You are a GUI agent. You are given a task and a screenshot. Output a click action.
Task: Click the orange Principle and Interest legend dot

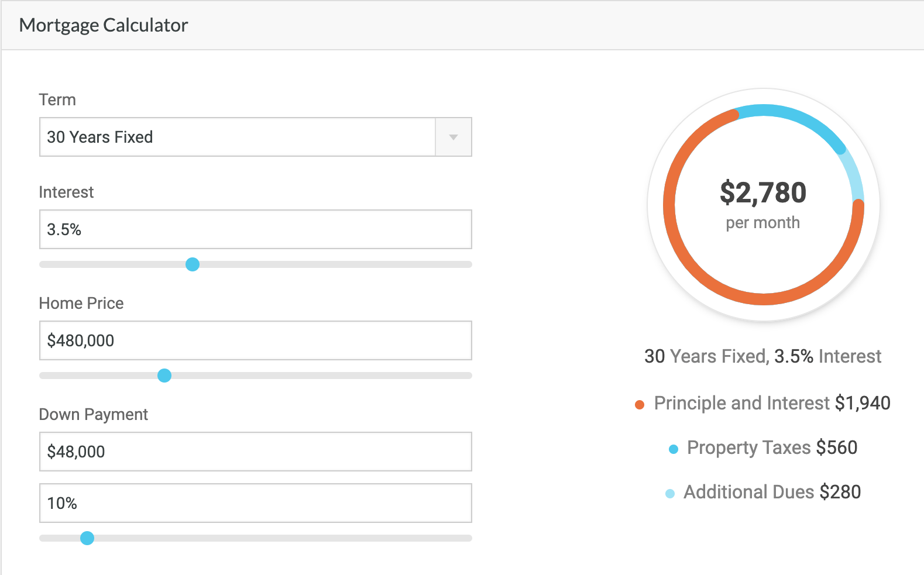point(640,404)
